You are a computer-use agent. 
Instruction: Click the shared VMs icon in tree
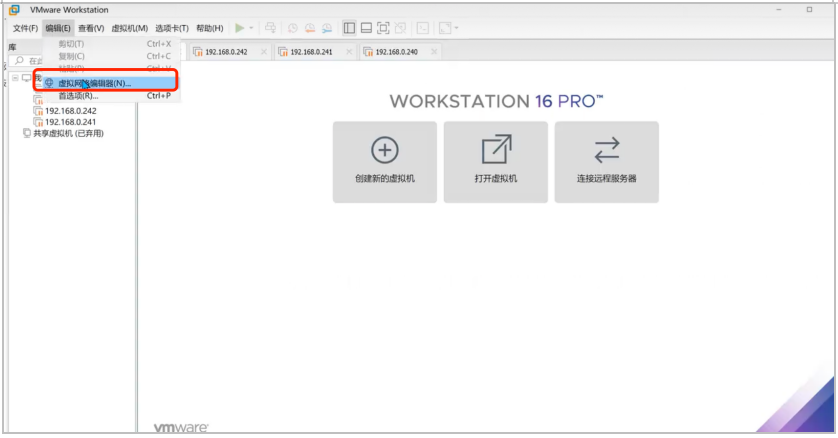pos(27,134)
